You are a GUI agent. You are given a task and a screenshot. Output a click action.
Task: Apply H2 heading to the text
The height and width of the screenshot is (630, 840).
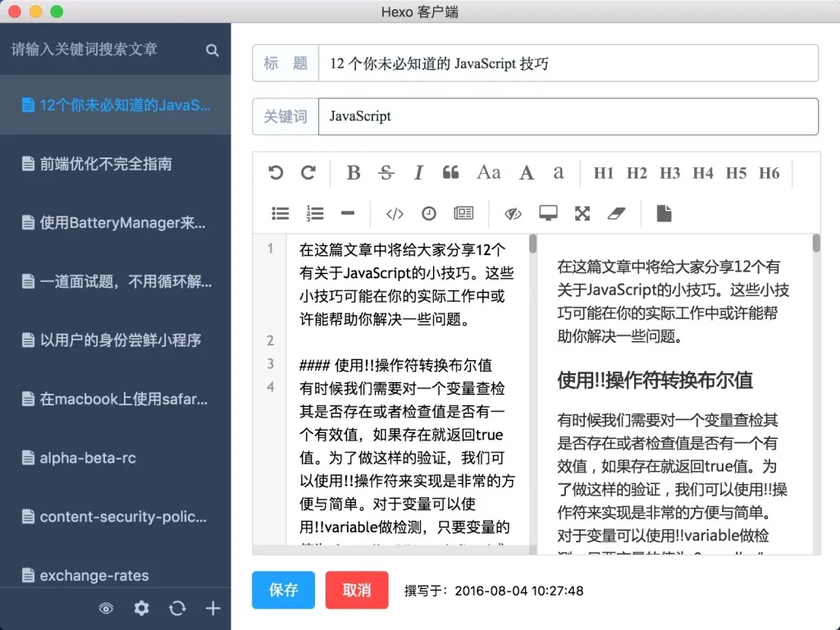[x=637, y=172]
